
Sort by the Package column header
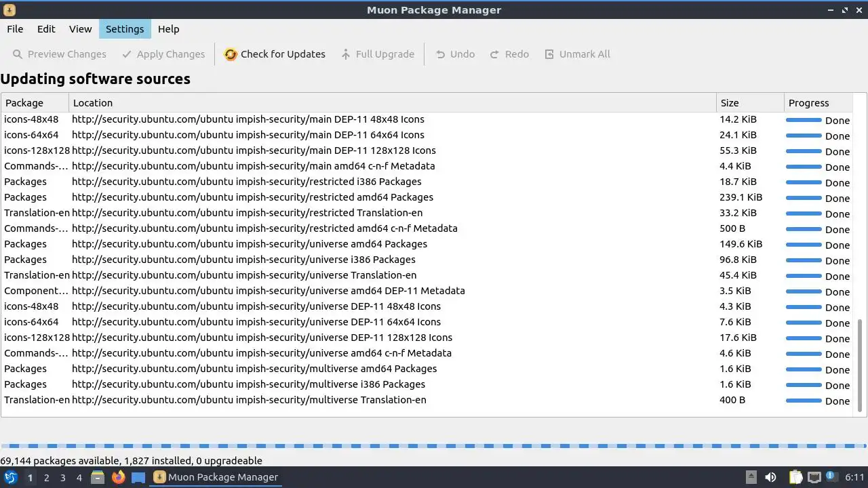[35, 103]
